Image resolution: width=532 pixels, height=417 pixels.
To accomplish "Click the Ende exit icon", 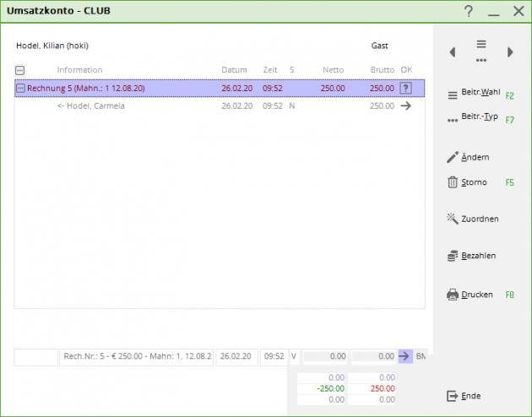I will coord(453,396).
